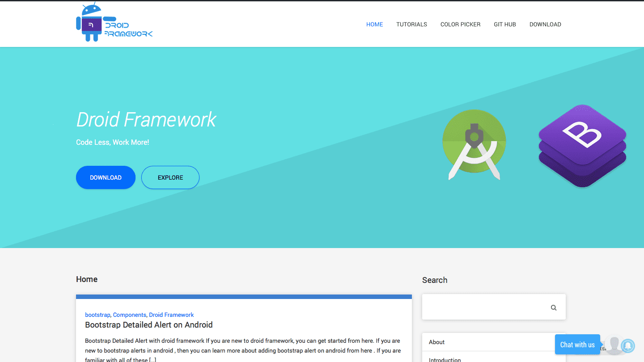Open the Chat with us widget

point(577,345)
